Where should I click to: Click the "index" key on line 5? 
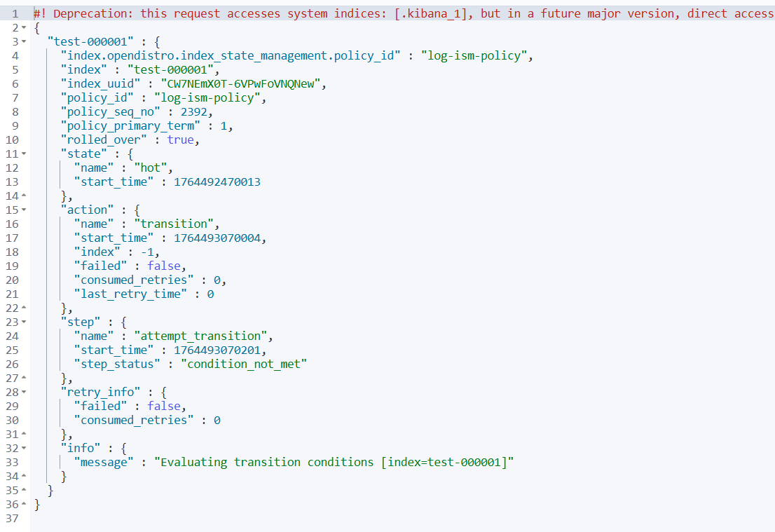coord(84,69)
